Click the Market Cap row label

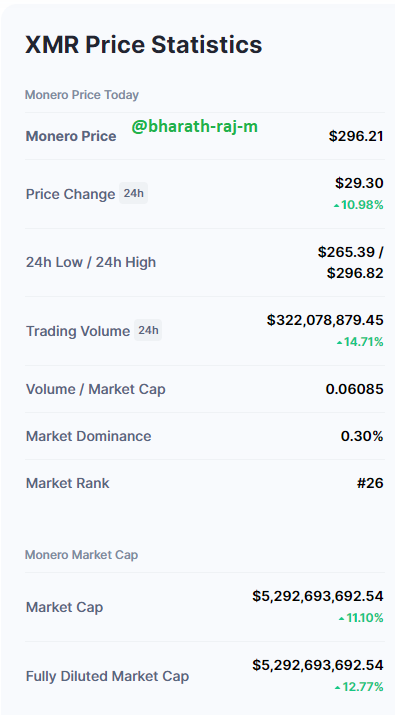tap(64, 607)
